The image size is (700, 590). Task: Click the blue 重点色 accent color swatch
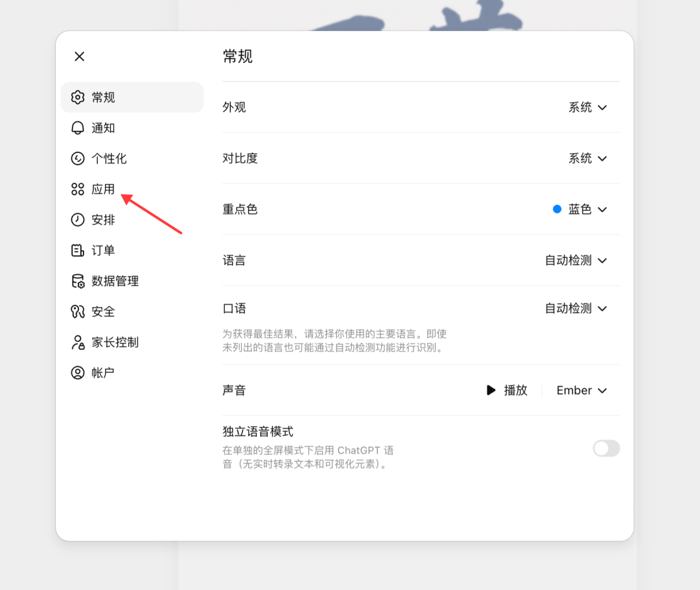(x=557, y=209)
